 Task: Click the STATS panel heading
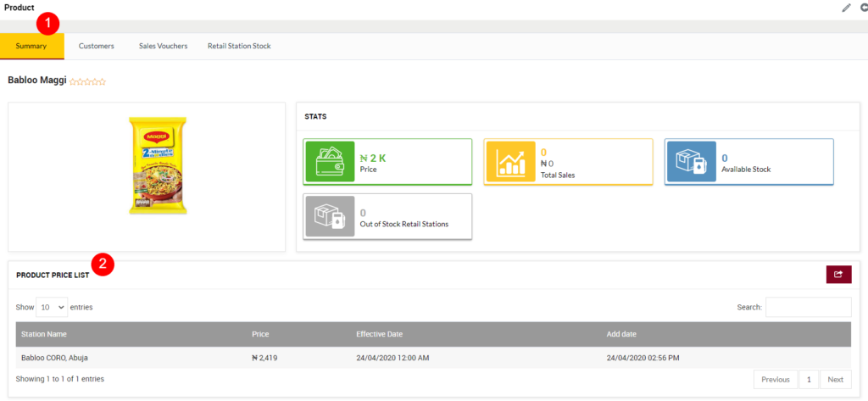[x=315, y=117]
